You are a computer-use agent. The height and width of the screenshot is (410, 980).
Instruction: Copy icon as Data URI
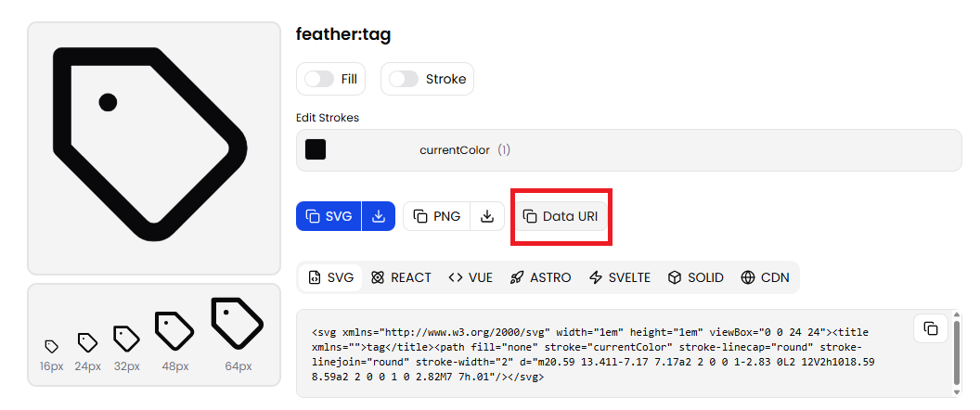click(x=561, y=216)
